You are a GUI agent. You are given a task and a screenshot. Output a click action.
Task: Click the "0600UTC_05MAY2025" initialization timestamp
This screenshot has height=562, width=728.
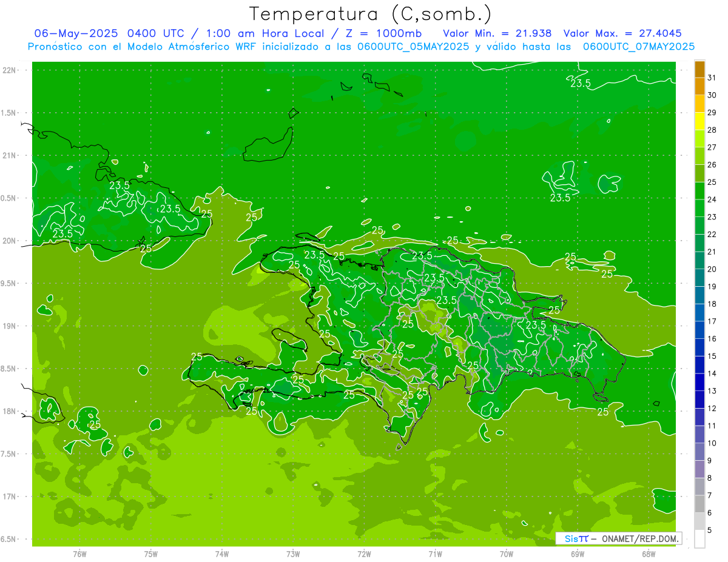(413, 46)
